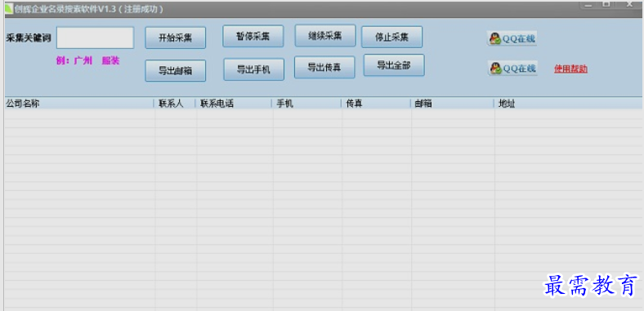Sort by the 手机 column header

point(306,104)
